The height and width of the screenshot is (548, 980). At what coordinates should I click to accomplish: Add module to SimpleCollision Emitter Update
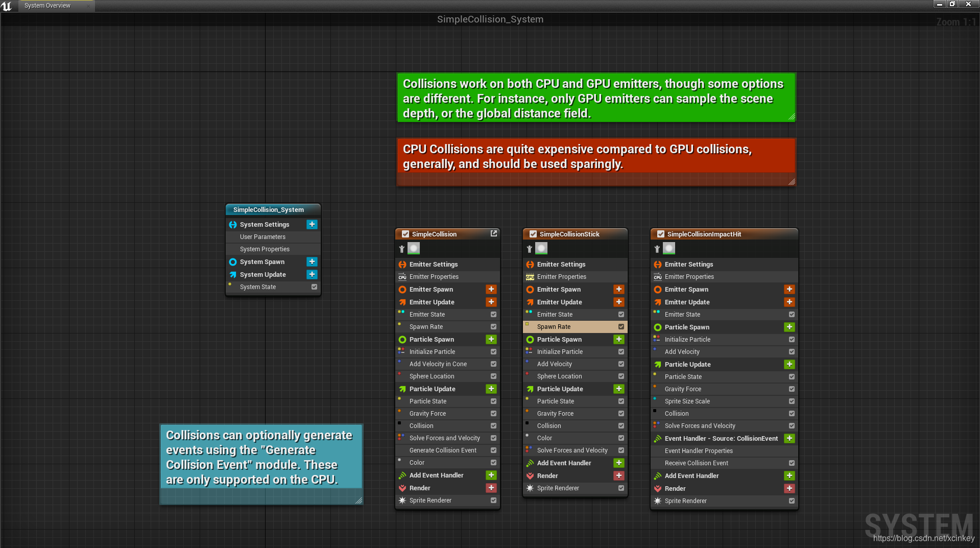[x=491, y=302]
